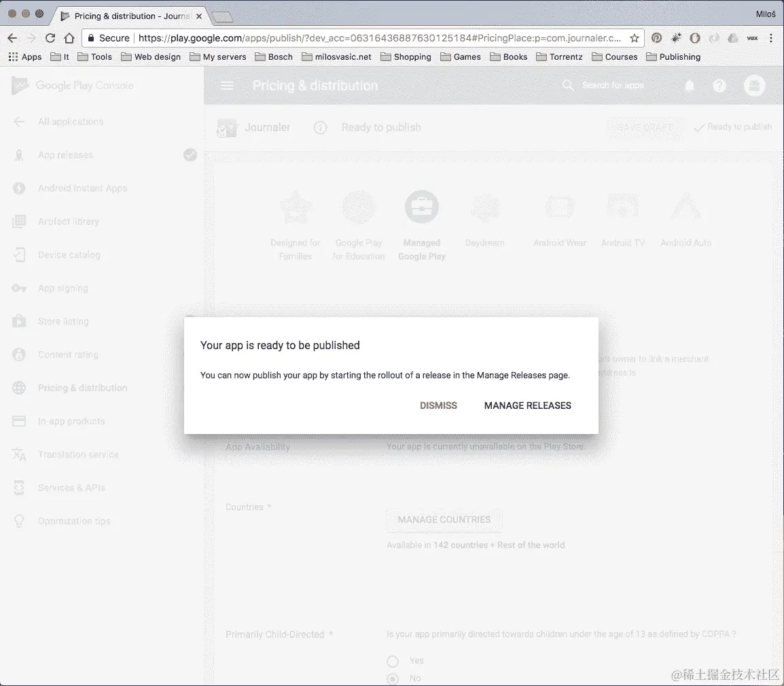
Task: Dismiss the ready to publish dialog
Action: (438, 405)
